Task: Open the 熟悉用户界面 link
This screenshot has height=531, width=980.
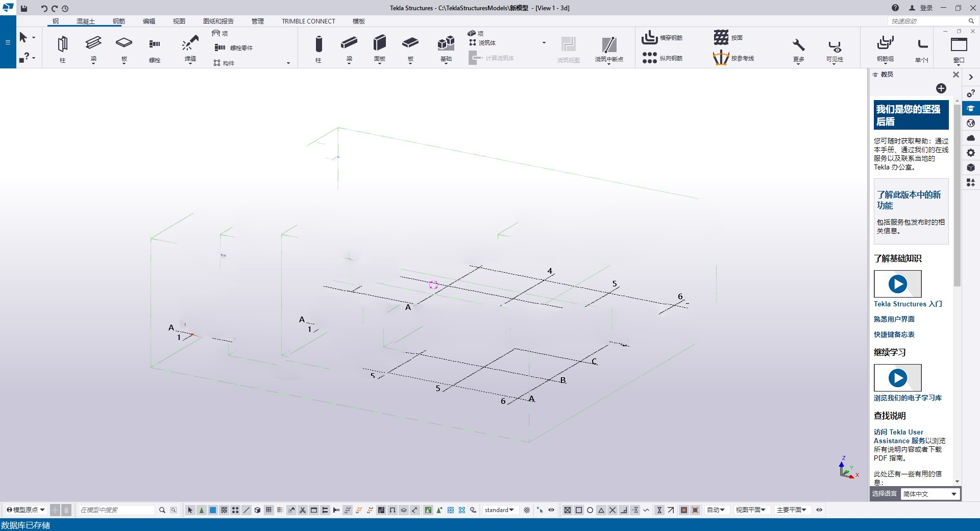Action: click(x=894, y=319)
